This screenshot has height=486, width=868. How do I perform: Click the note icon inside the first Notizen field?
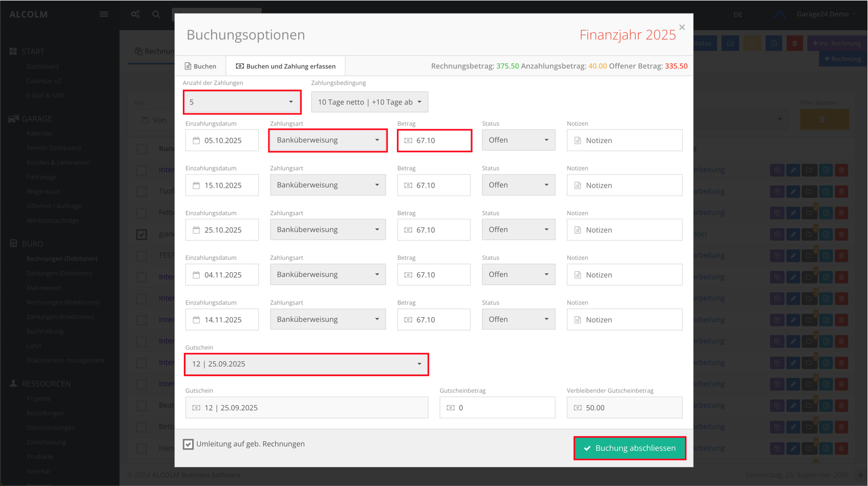[577, 140]
